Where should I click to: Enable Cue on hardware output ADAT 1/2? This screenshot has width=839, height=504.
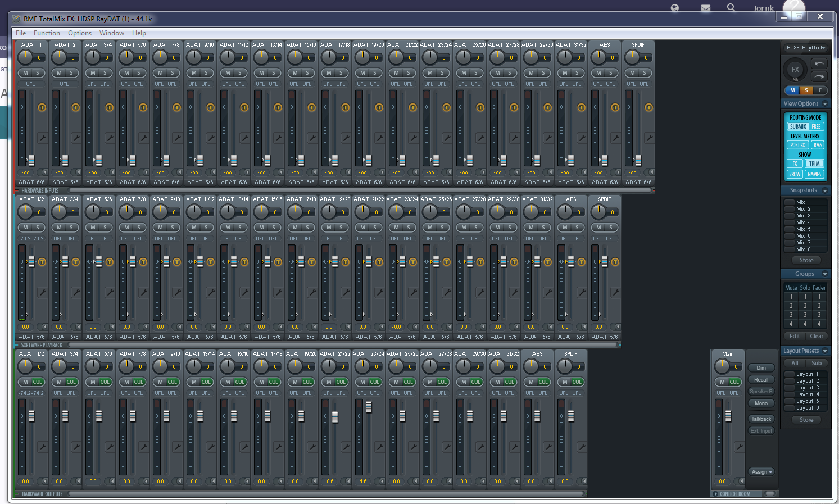38,382
